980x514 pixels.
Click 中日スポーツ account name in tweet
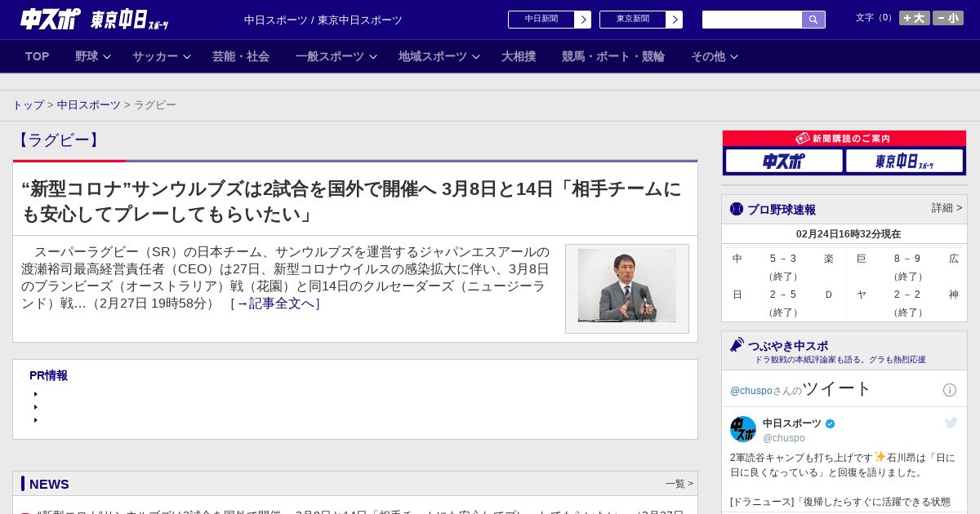tap(792, 423)
